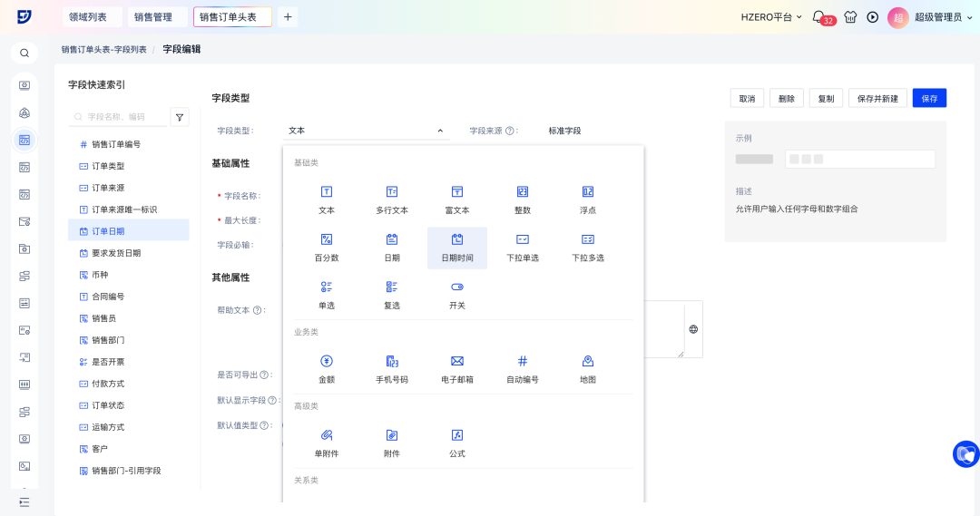Choose the 单选 radio field type
This screenshot has width=980, height=516.
pyautogui.click(x=327, y=287)
